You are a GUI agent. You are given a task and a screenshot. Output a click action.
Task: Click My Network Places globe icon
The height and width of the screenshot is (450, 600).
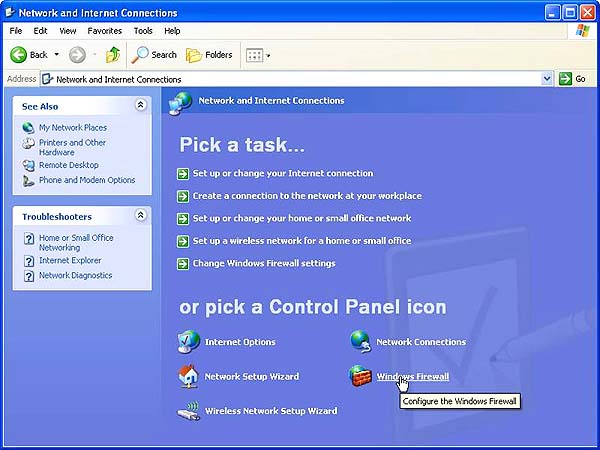click(28, 127)
